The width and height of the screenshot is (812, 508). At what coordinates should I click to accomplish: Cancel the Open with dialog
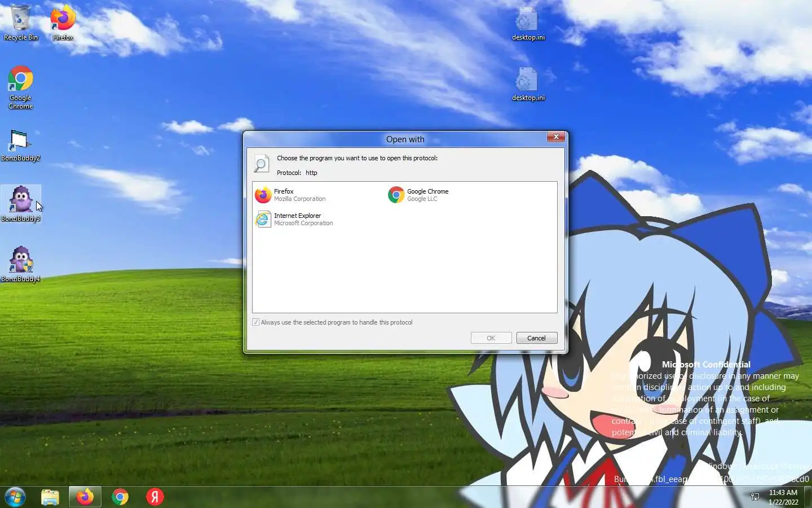(x=536, y=338)
